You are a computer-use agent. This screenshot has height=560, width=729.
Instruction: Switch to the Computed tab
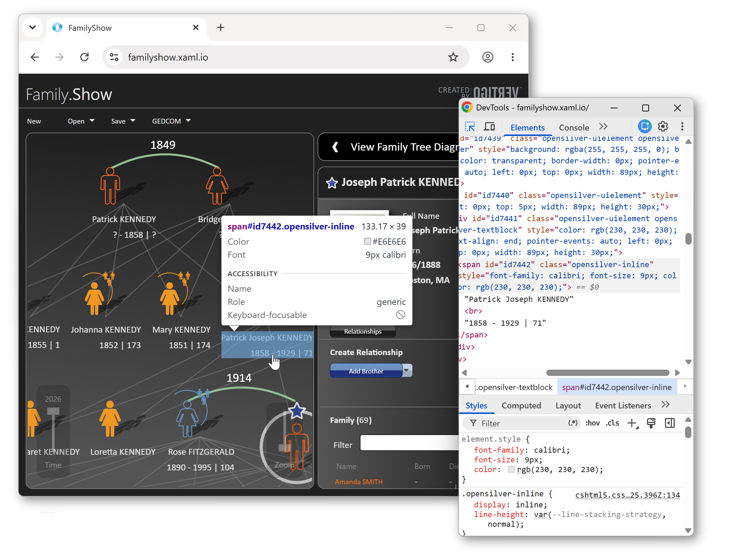tap(521, 405)
